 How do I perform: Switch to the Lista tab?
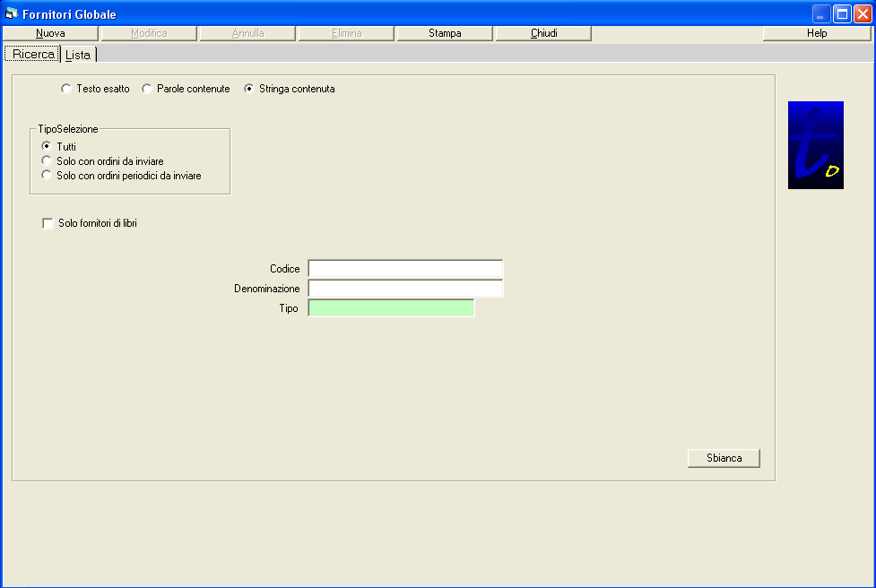point(78,55)
